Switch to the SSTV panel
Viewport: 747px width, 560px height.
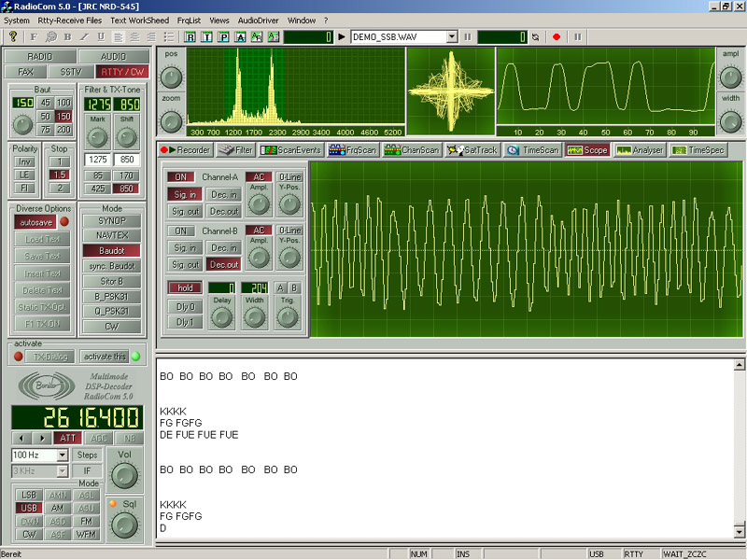coord(71,72)
